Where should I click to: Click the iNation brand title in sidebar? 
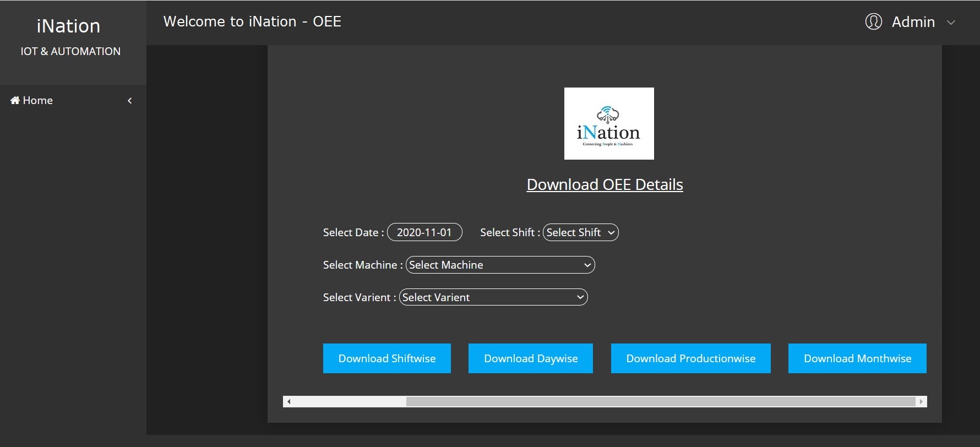68,26
